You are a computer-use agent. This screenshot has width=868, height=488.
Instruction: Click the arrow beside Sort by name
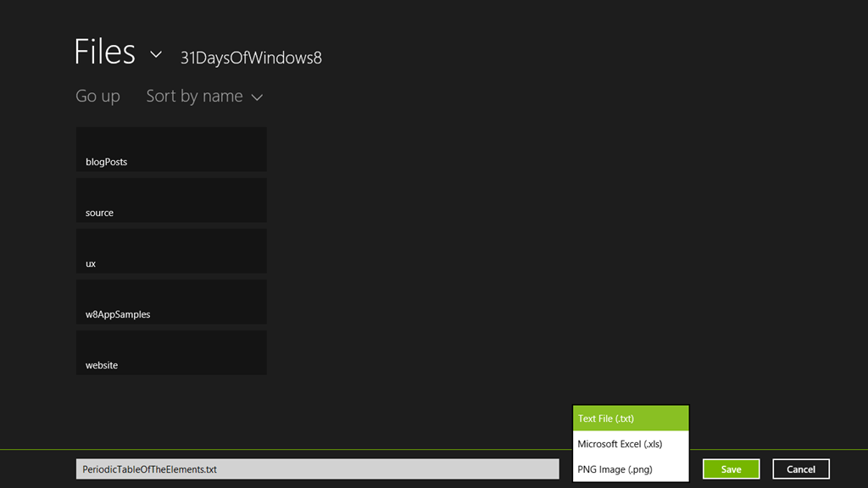[257, 97]
